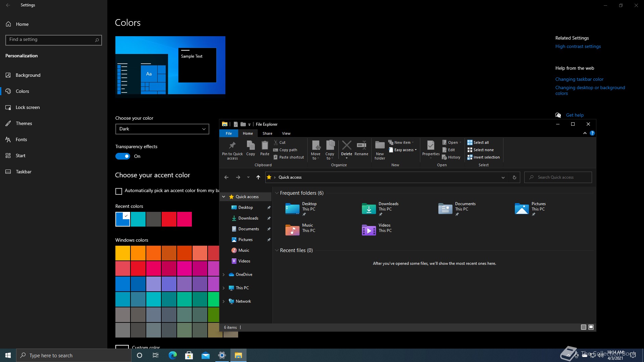Viewport: 644px width, 362px height.
Task: Turn off Transparency effects toggle
Action: [123, 156]
